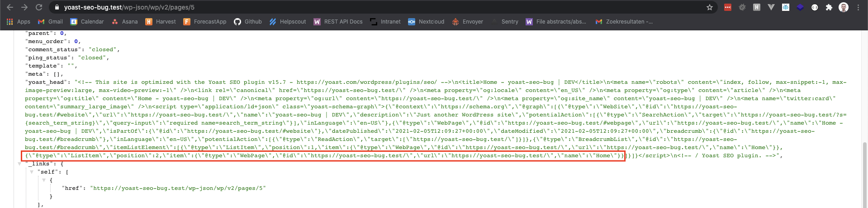The height and width of the screenshot is (208, 868).
Task: View site security lock information
Action: (x=57, y=7)
